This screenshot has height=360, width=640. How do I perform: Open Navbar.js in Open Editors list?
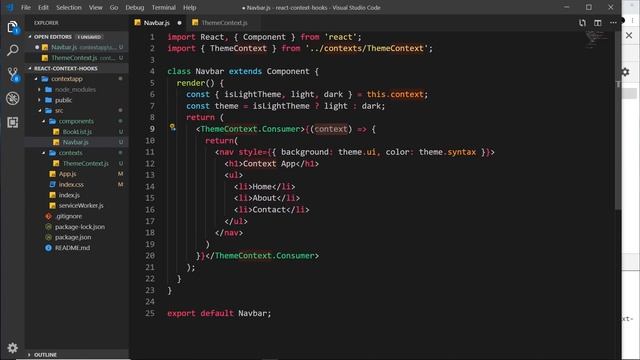(77, 47)
